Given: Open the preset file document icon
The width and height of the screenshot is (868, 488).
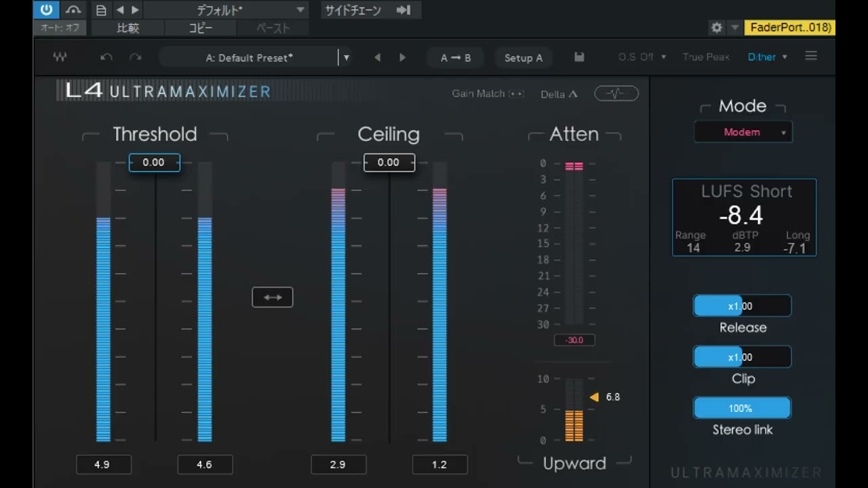Looking at the screenshot, I should 101,9.
